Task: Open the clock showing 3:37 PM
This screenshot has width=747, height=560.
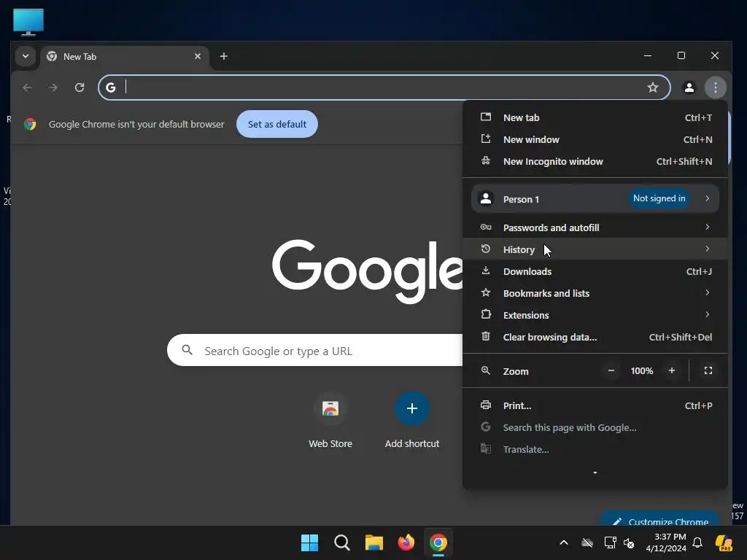Action: point(666,542)
